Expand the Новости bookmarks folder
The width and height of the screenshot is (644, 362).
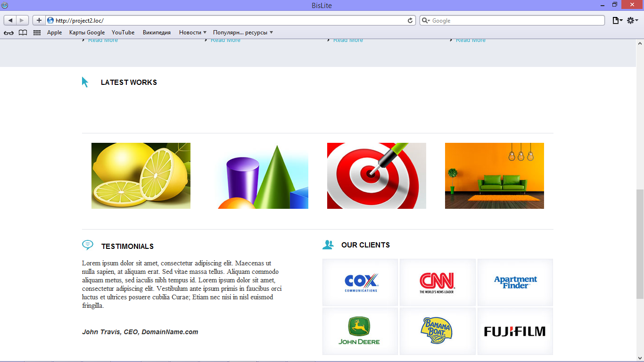(x=193, y=33)
